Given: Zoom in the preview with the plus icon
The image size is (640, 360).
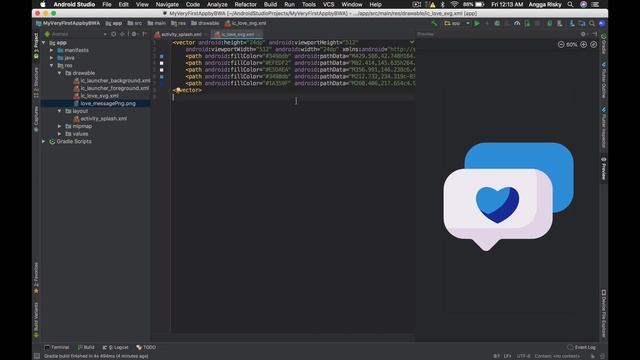Looking at the screenshot, I should pyautogui.click(x=584, y=44).
